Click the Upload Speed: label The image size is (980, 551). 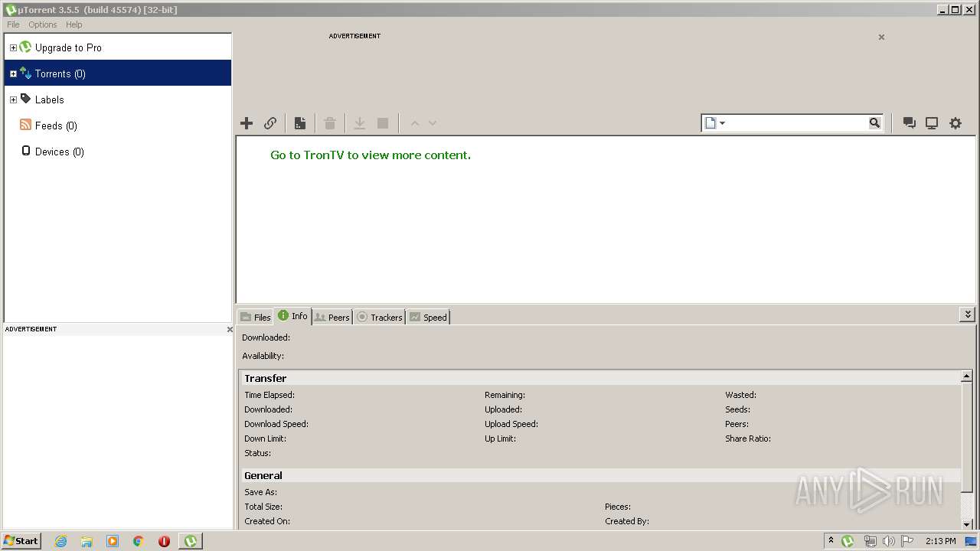[x=511, y=424]
